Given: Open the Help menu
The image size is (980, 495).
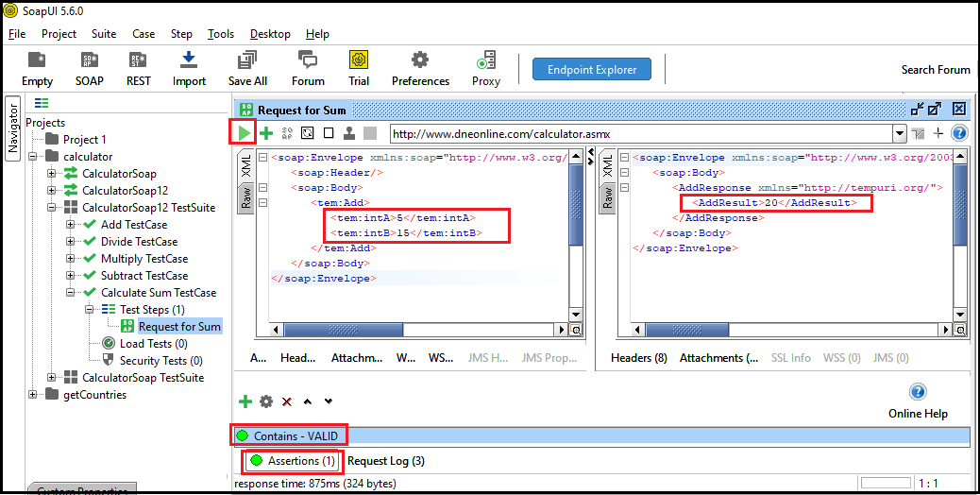Looking at the screenshot, I should (317, 34).
